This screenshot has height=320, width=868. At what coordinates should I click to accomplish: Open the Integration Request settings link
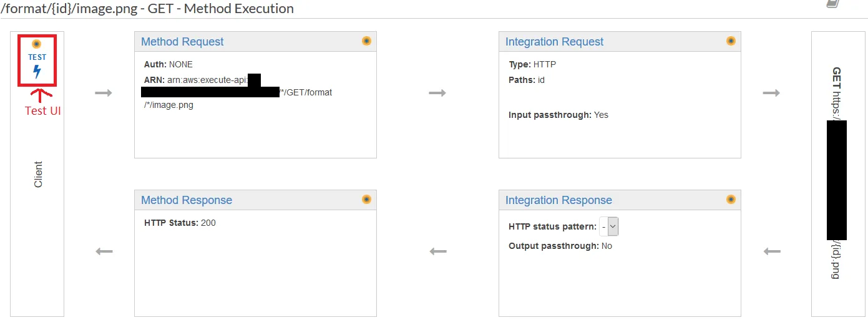(x=554, y=42)
